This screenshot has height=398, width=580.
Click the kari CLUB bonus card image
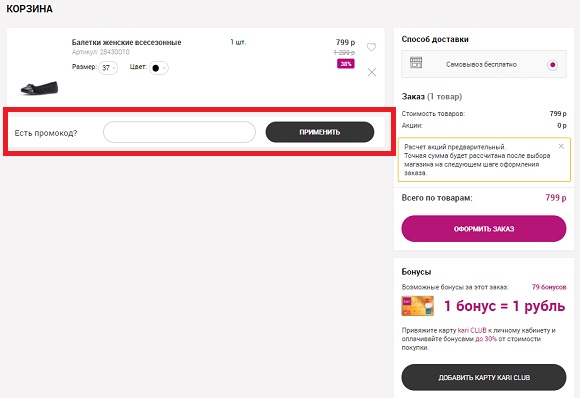tap(418, 306)
